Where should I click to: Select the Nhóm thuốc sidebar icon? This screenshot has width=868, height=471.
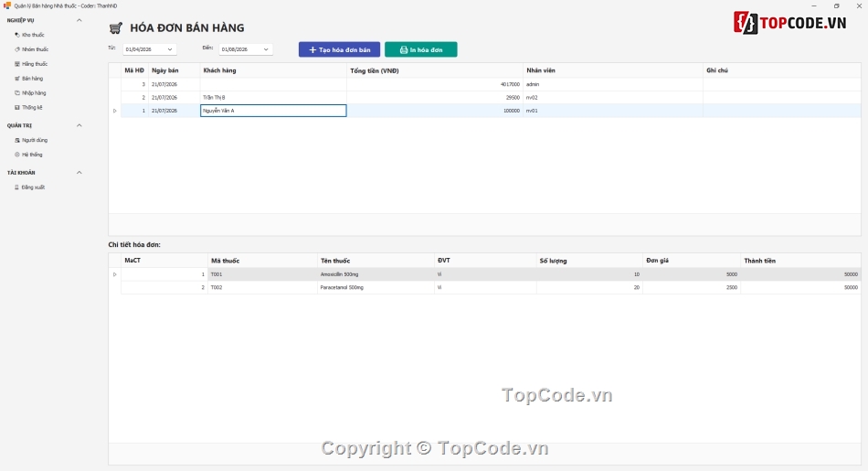pyautogui.click(x=17, y=49)
